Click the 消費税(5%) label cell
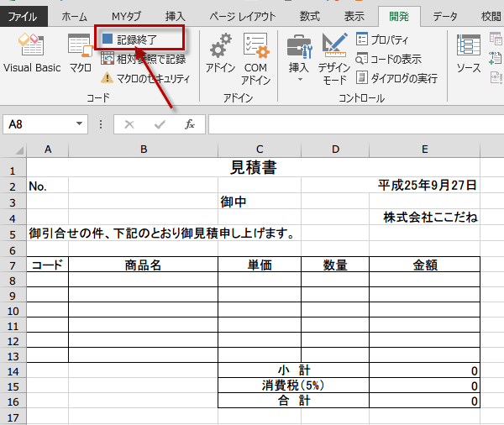The image size is (504, 425). pyautogui.click(x=294, y=386)
